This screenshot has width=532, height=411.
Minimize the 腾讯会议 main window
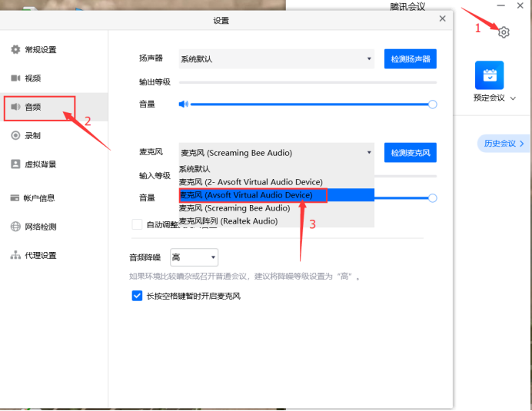(x=500, y=6)
